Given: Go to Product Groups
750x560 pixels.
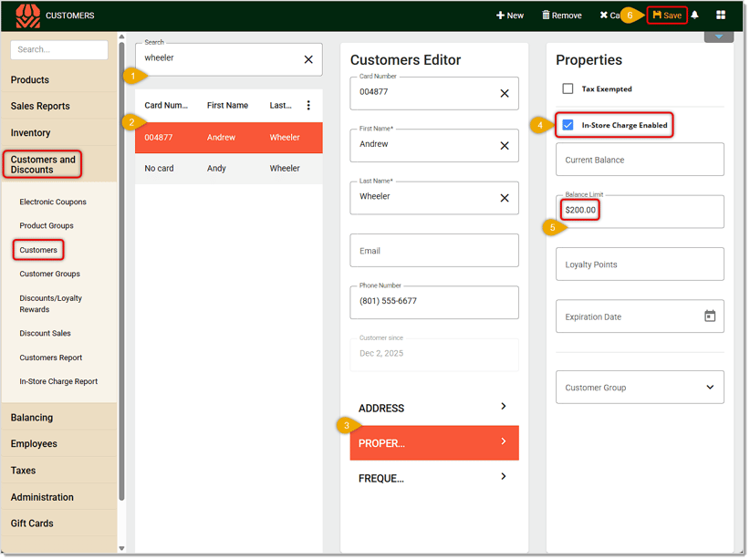Looking at the screenshot, I should 47,225.
